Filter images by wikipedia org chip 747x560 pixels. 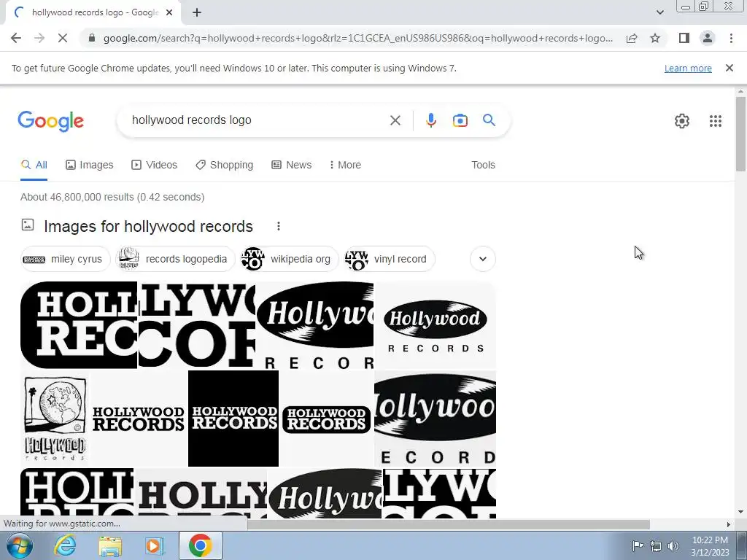tap(288, 259)
